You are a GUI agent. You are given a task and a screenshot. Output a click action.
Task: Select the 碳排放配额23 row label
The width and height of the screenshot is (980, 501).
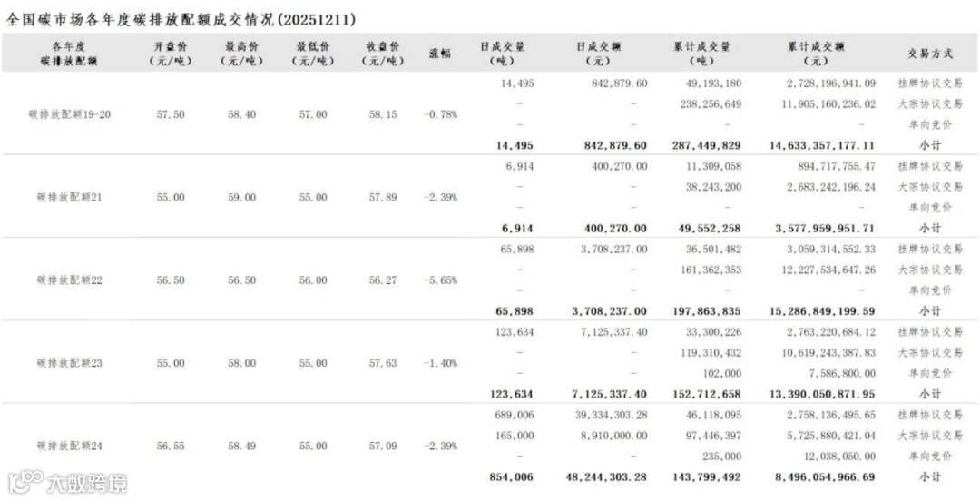[x=69, y=363]
